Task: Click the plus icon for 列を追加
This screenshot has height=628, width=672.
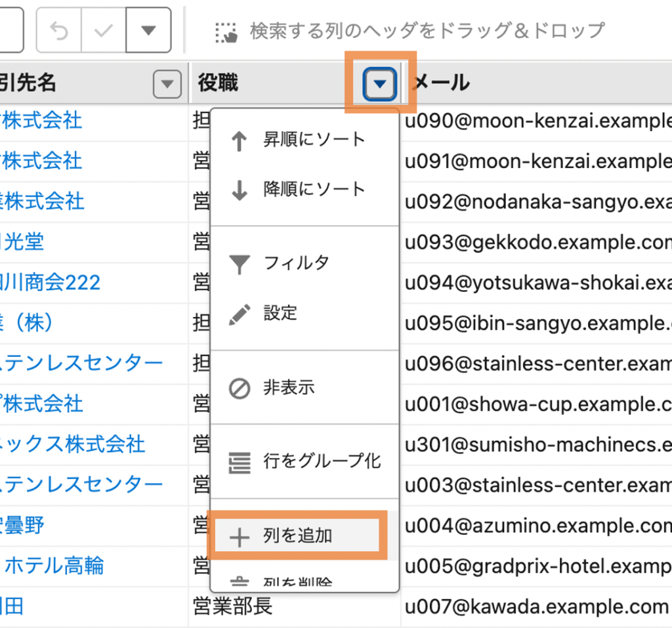Action: click(x=240, y=537)
